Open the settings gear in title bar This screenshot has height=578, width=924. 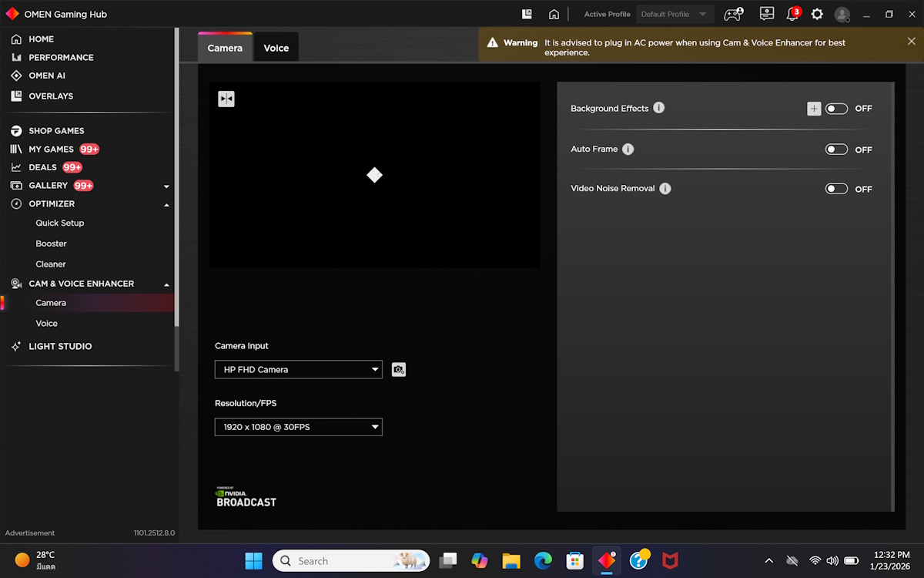(x=817, y=14)
